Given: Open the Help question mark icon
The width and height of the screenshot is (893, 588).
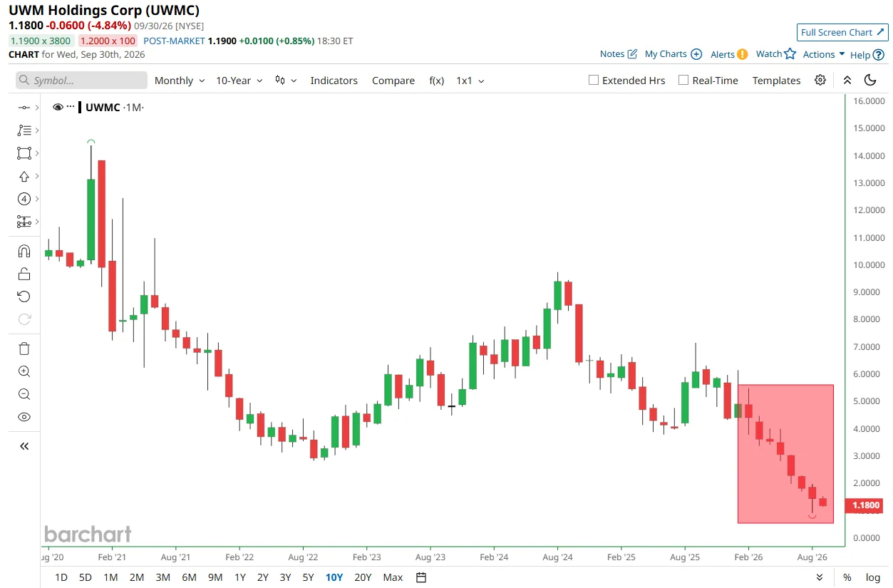Looking at the screenshot, I should coord(879,54).
